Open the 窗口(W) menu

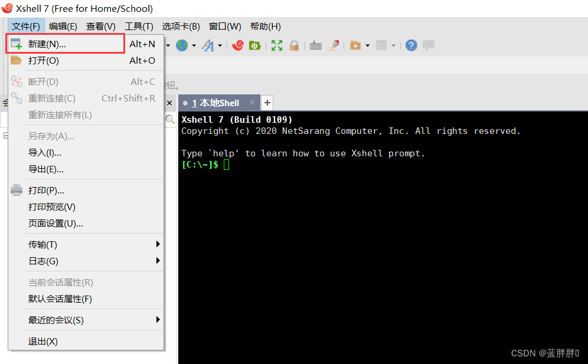(225, 26)
